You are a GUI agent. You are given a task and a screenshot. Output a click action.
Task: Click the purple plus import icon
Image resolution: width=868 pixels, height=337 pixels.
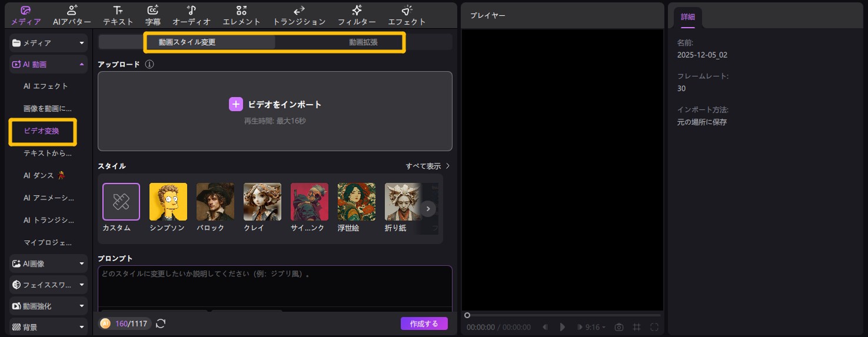click(x=235, y=104)
